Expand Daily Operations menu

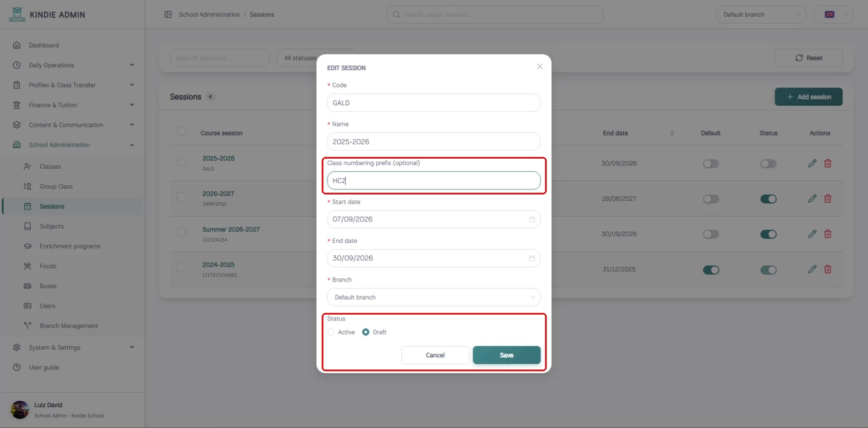point(72,65)
